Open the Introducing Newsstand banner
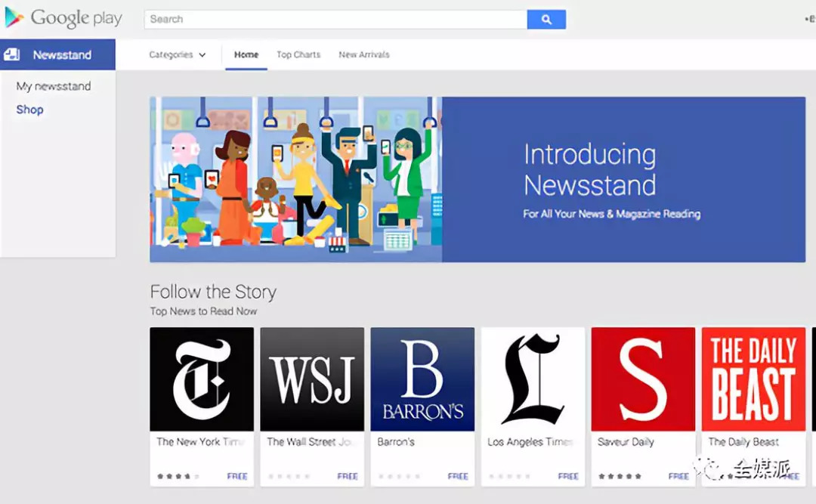The width and height of the screenshot is (816, 504). [478, 179]
